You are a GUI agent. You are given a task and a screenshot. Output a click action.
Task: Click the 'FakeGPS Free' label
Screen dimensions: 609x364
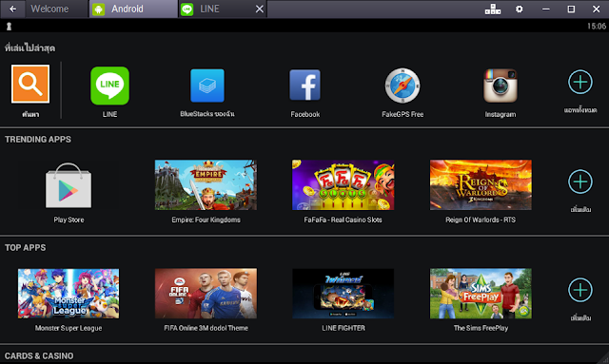pyautogui.click(x=403, y=114)
